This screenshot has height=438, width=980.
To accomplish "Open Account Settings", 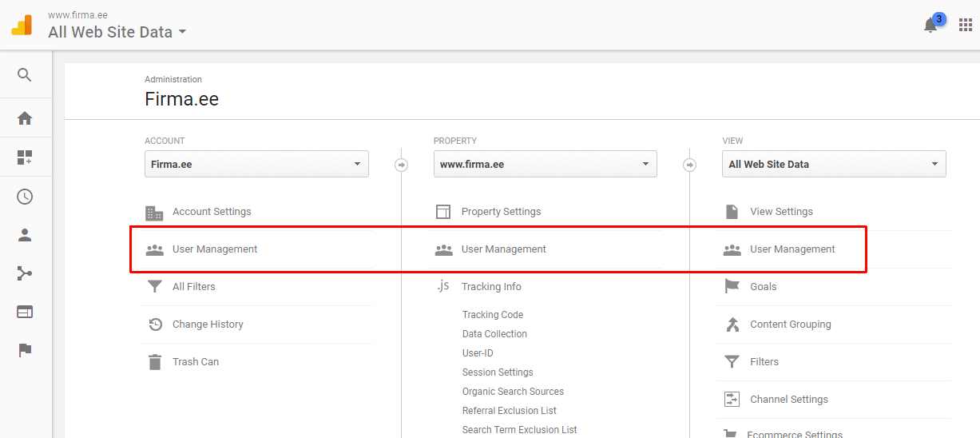I will [212, 212].
